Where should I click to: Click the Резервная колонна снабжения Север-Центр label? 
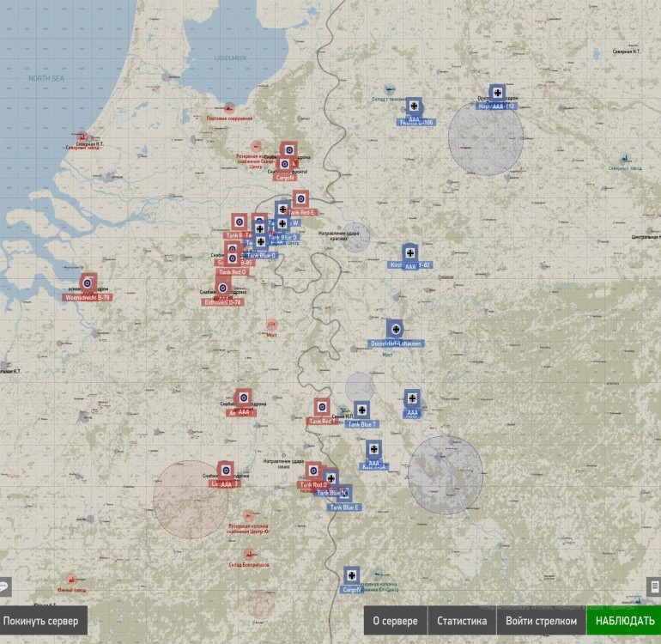(x=256, y=161)
